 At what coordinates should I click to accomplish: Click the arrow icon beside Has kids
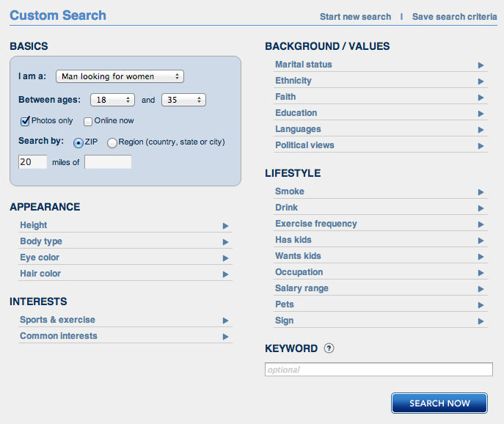[x=481, y=241]
